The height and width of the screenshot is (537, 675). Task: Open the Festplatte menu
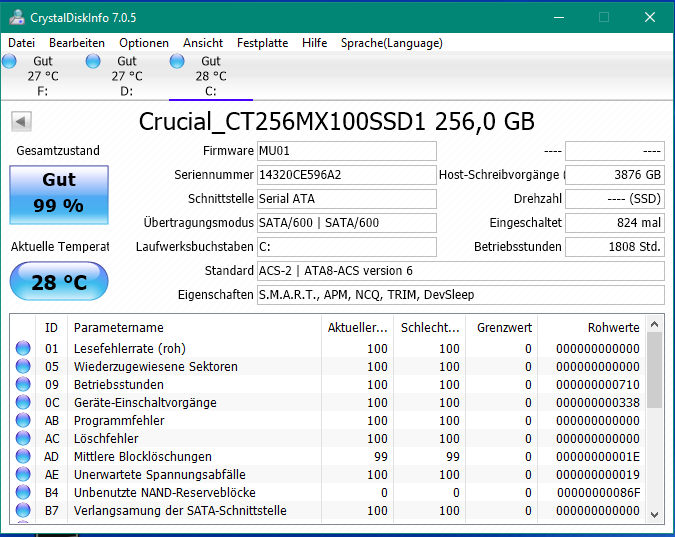pos(262,43)
